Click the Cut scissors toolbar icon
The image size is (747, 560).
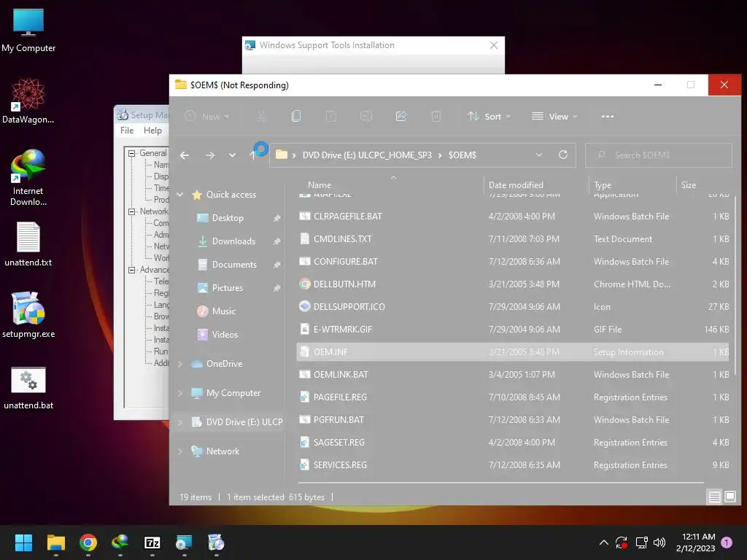coord(261,116)
